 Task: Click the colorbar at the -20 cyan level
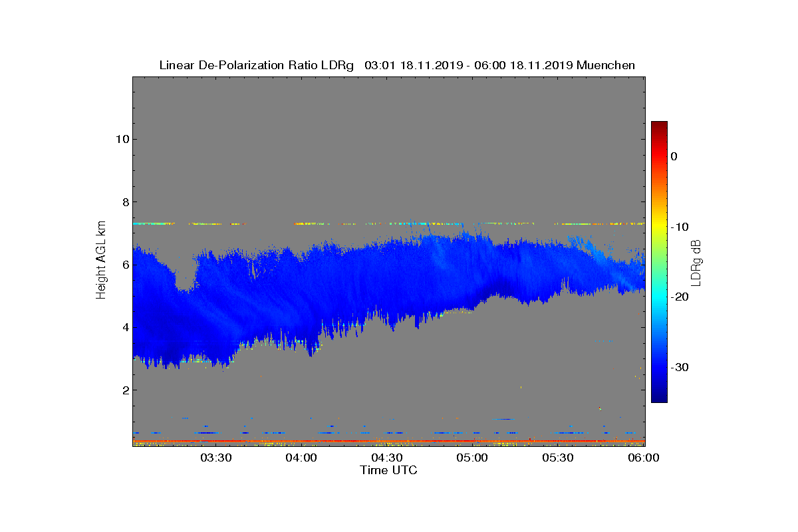659,297
